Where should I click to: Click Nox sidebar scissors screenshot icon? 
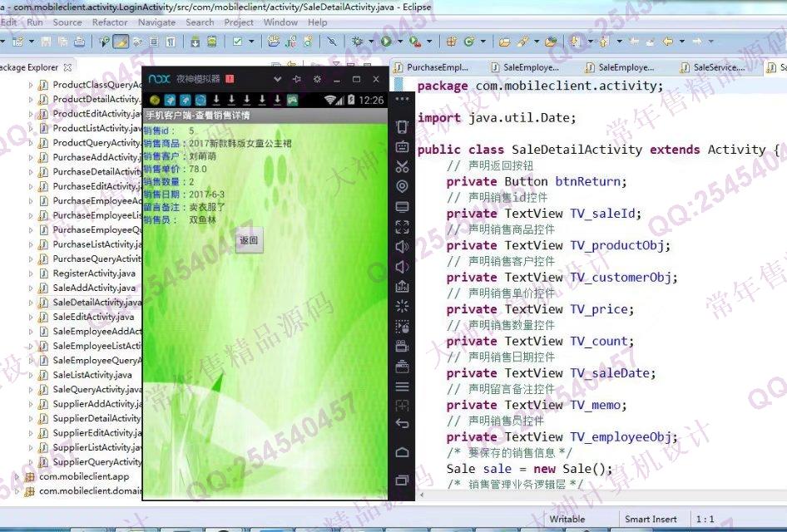pyautogui.click(x=402, y=166)
